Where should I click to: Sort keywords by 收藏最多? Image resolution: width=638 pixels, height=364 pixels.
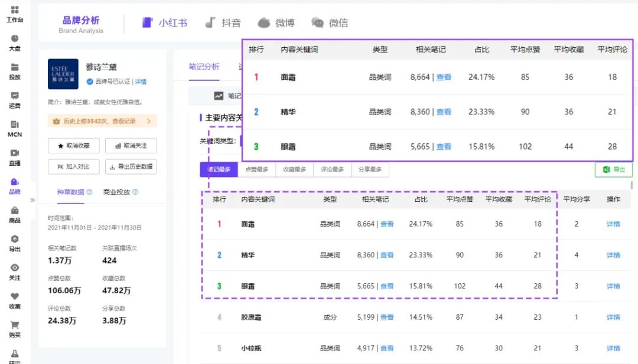[295, 169]
